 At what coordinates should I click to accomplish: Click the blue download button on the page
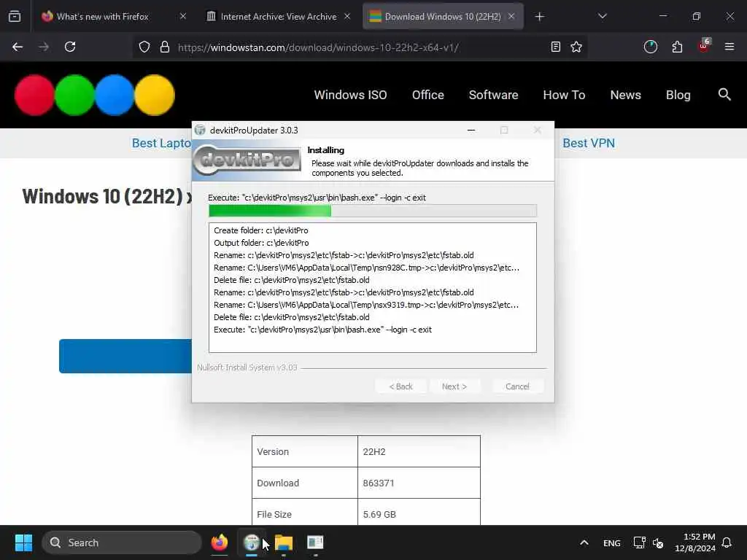coord(125,356)
